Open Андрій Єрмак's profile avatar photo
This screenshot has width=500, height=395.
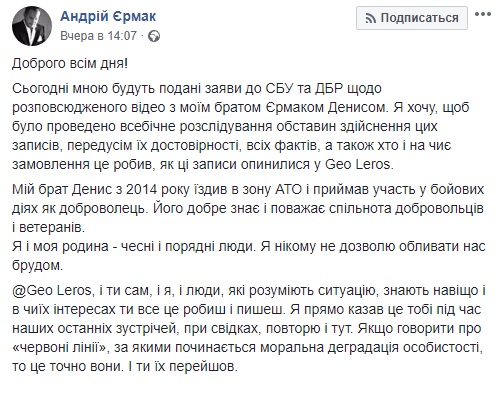point(32,26)
